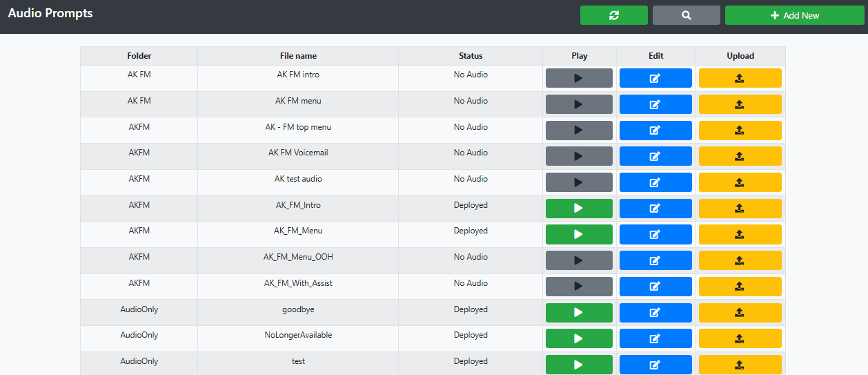Click AudioOnly folder cell in goodbye row
868x375 pixels.
click(x=139, y=313)
